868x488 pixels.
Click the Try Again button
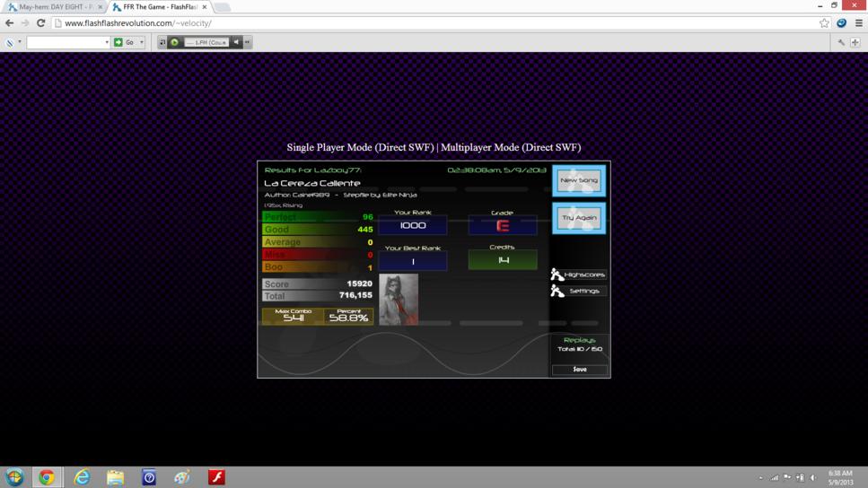point(579,218)
